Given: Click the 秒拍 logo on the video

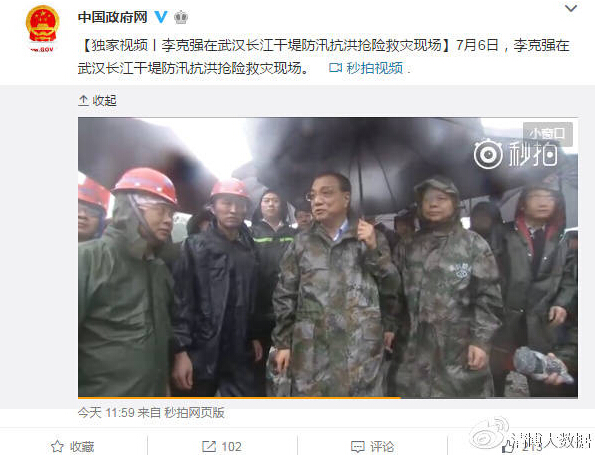Looking at the screenshot, I should pyautogui.click(x=516, y=154).
